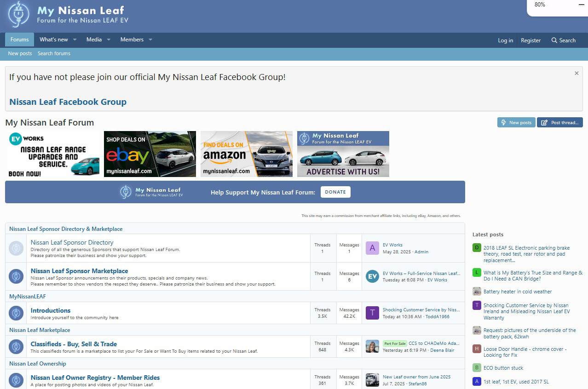Expand the What's new dropdown arrow
Screen dimensions: 588x389
75,40
